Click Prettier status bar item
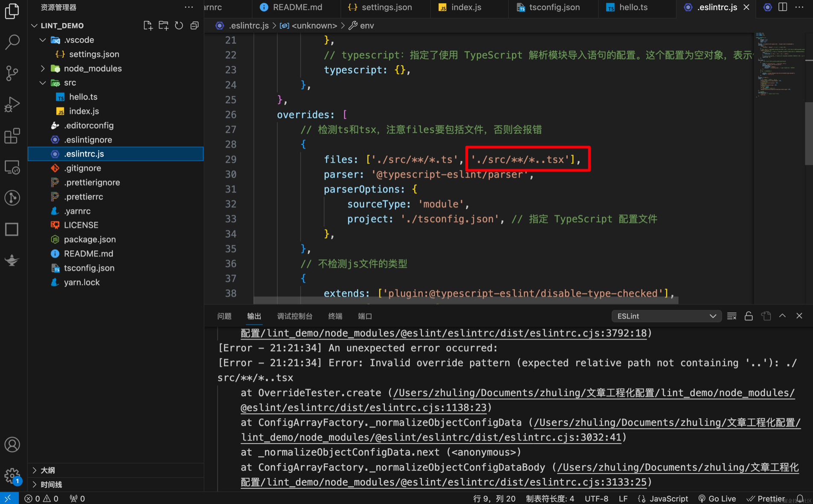813x504 pixels. click(766, 498)
